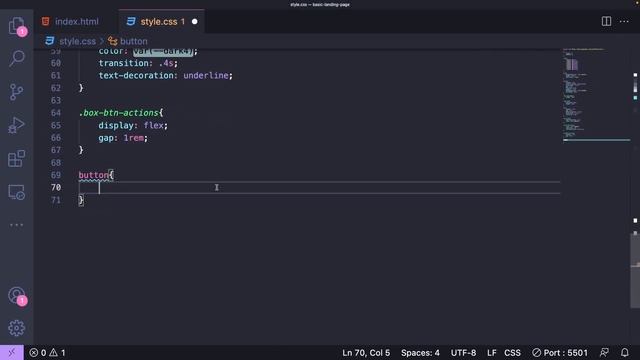Screen dimensions: 640x360
Task: Open Live Share feedback status icon
Action: pos(604,352)
